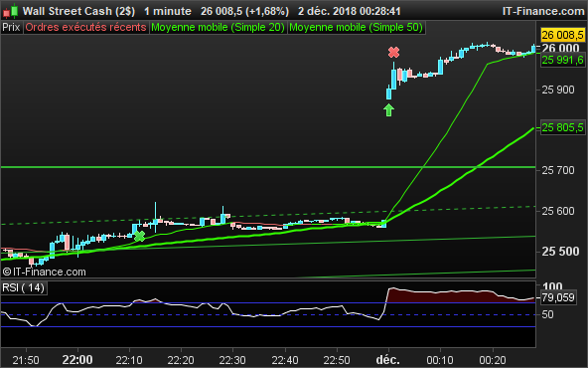The width and height of the screenshot is (588, 368).
Task: Click the solid green horizontal line at 25 700
Action: click(x=268, y=167)
